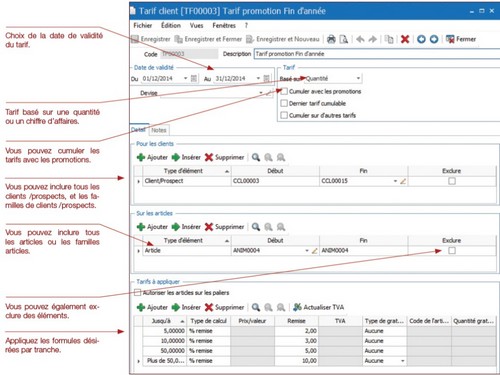Click Enregistrer et Fermer button
The width and height of the screenshot is (500, 375).
pos(208,39)
